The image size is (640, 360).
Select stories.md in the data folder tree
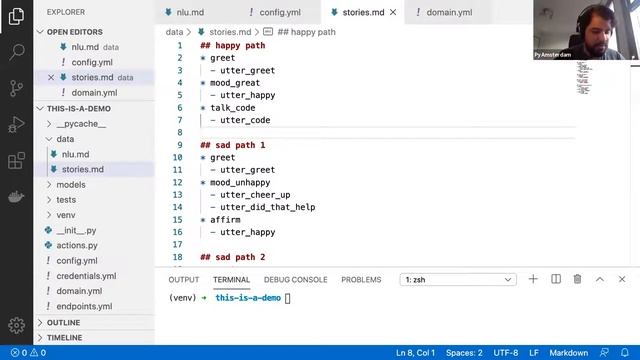pyautogui.click(x=82, y=169)
